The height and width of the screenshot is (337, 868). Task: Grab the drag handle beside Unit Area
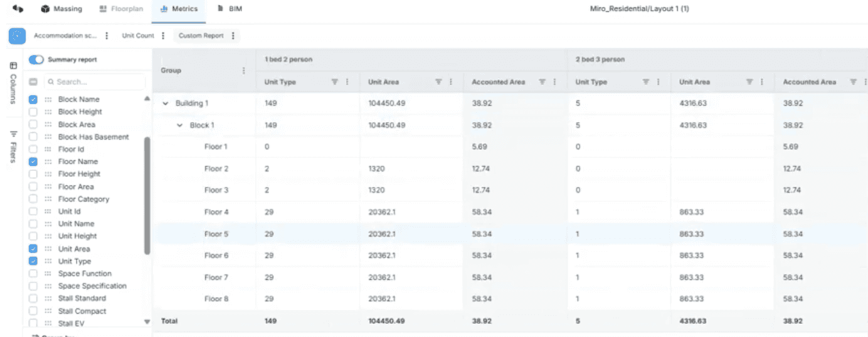pos(48,249)
